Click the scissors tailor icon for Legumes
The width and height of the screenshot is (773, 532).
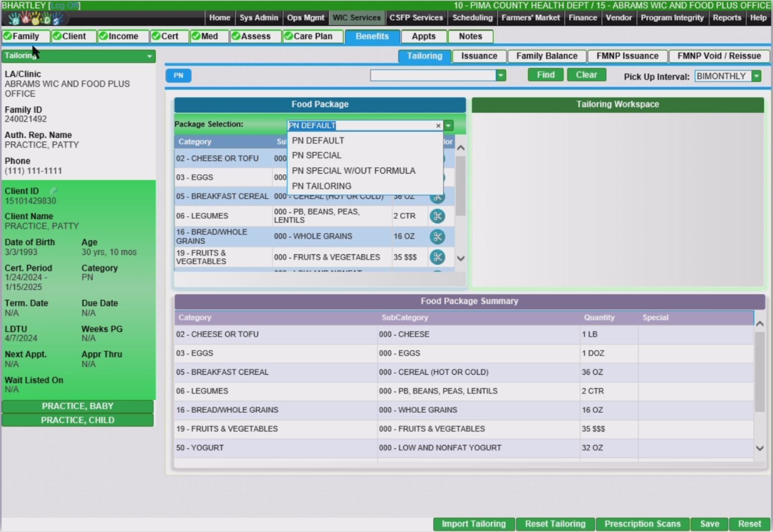pos(437,216)
